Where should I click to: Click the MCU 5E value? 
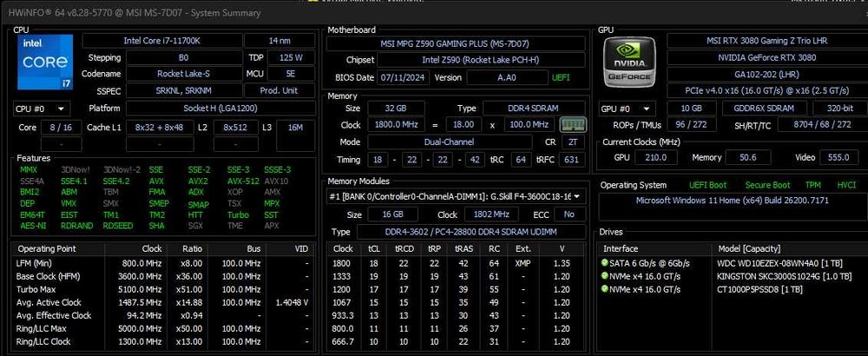coord(291,74)
